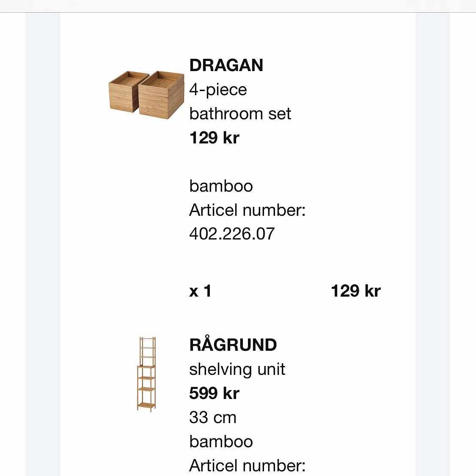Click the "bathroom set" description text
The width and height of the screenshot is (476, 476).
pos(240,114)
